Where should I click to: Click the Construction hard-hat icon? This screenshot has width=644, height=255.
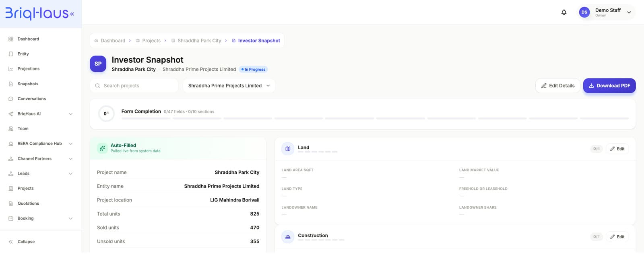[x=288, y=237]
